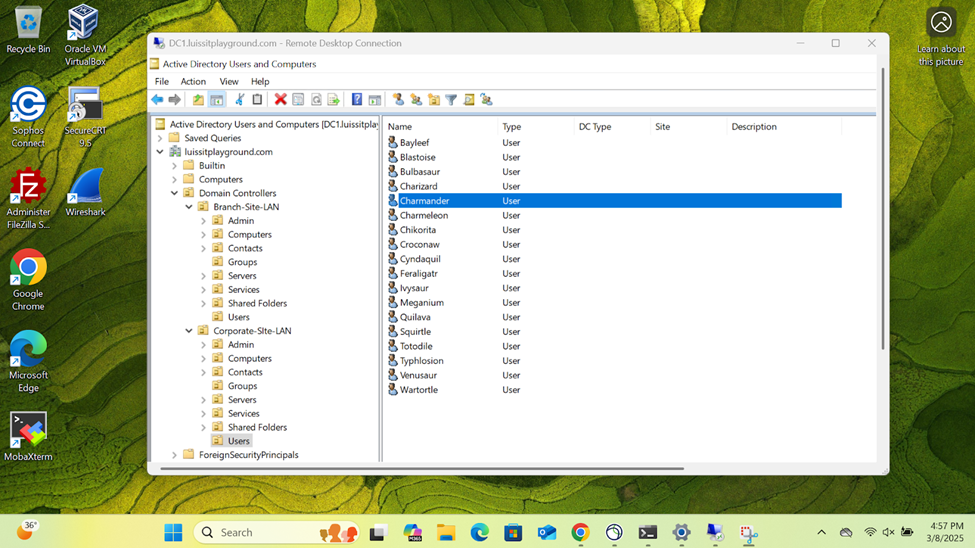Select the Charizard user
Image resolution: width=975 pixels, height=548 pixels.
tap(418, 186)
